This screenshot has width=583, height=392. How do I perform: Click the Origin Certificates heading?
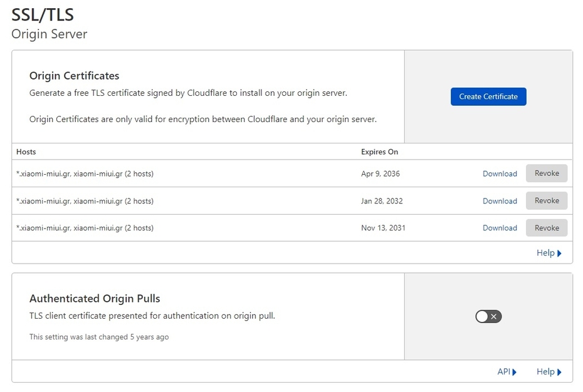pos(74,76)
